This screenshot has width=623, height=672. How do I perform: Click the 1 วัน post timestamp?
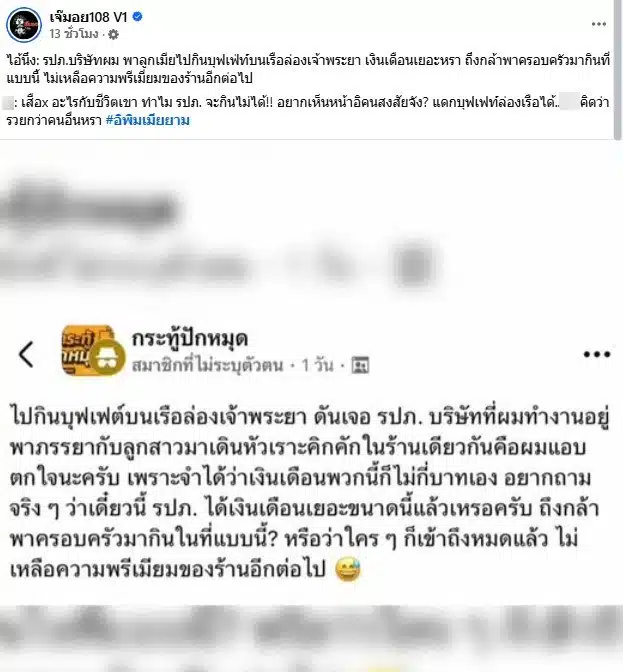(x=317, y=365)
